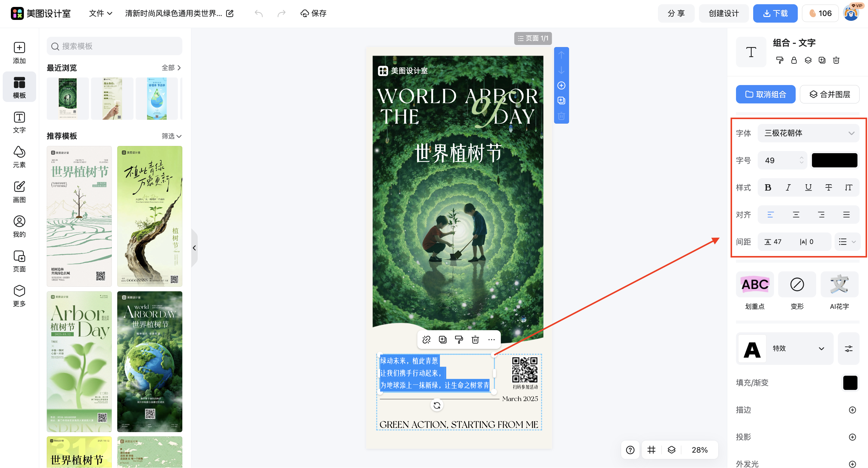Viewport: 868px width, 468px height.
Task: Select the 文字 tool in the left sidebar
Action: click(x=19, y=122)
